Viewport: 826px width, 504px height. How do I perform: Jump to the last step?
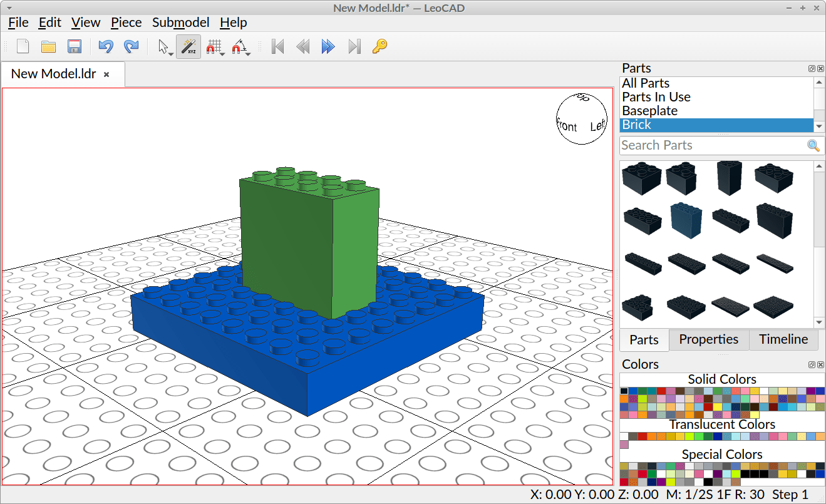tap(354, 46)
